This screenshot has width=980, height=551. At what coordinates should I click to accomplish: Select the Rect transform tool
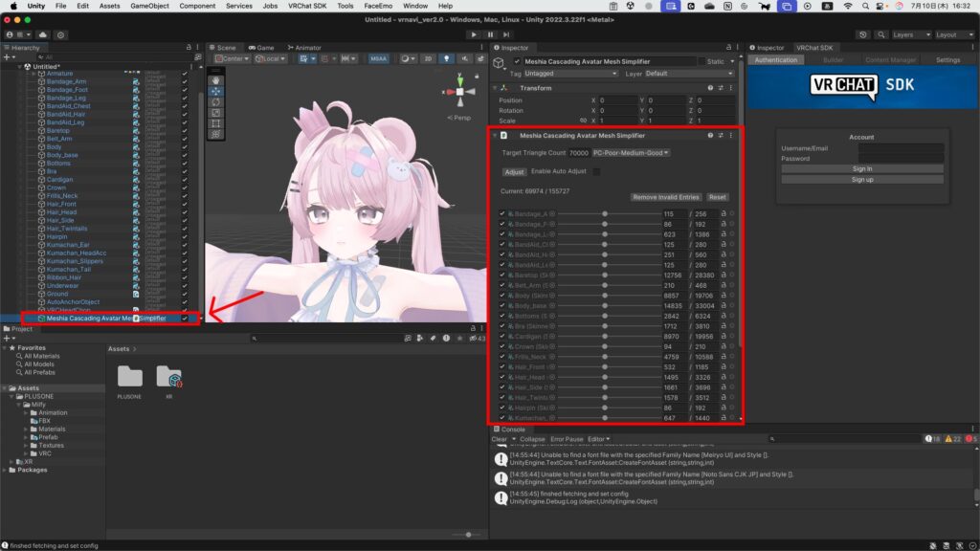(216, 123)
